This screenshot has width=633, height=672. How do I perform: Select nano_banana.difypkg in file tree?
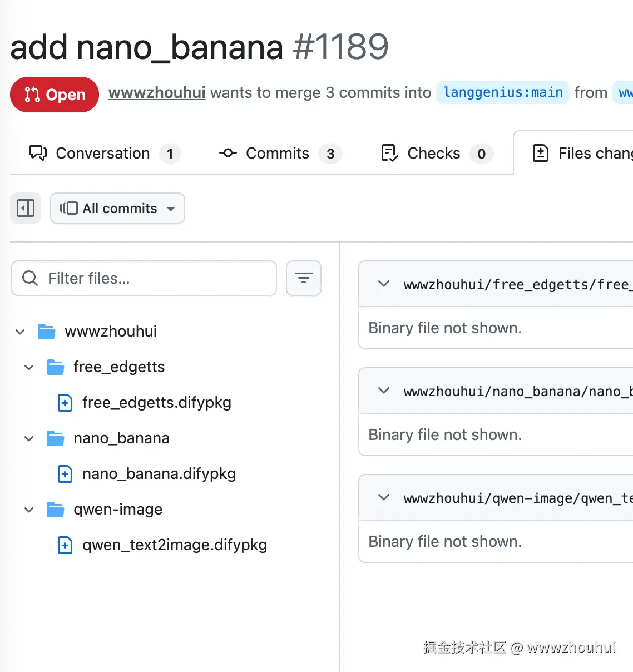[159, 474]
